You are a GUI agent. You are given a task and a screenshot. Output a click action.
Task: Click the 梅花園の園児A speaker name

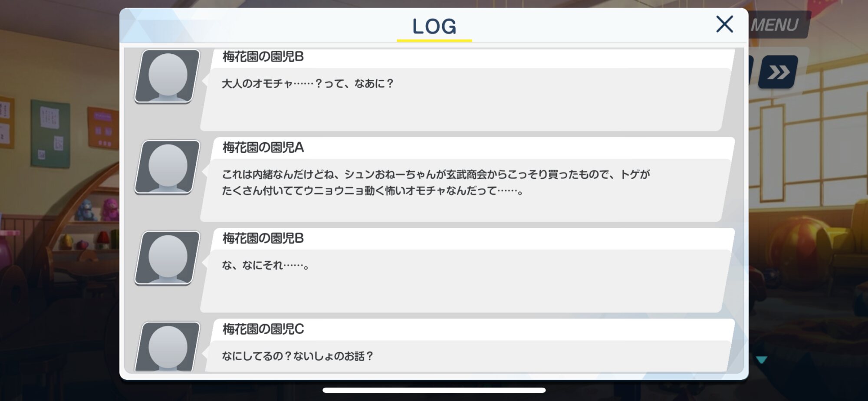(263, 148)
